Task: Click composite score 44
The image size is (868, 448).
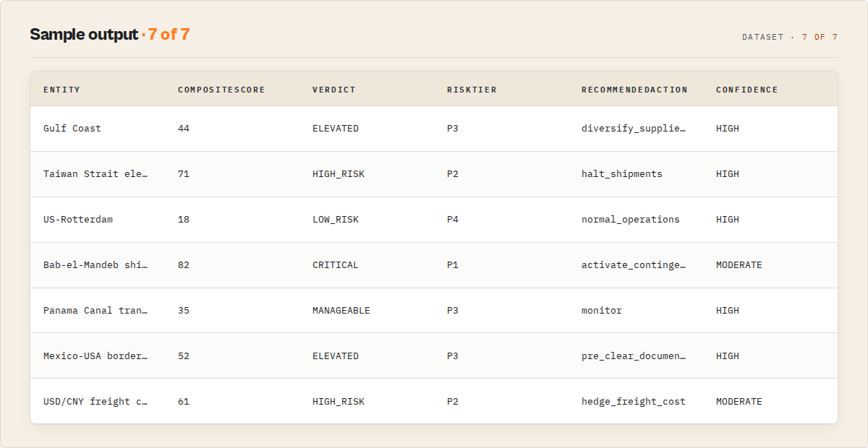Action: pos(184,129)
